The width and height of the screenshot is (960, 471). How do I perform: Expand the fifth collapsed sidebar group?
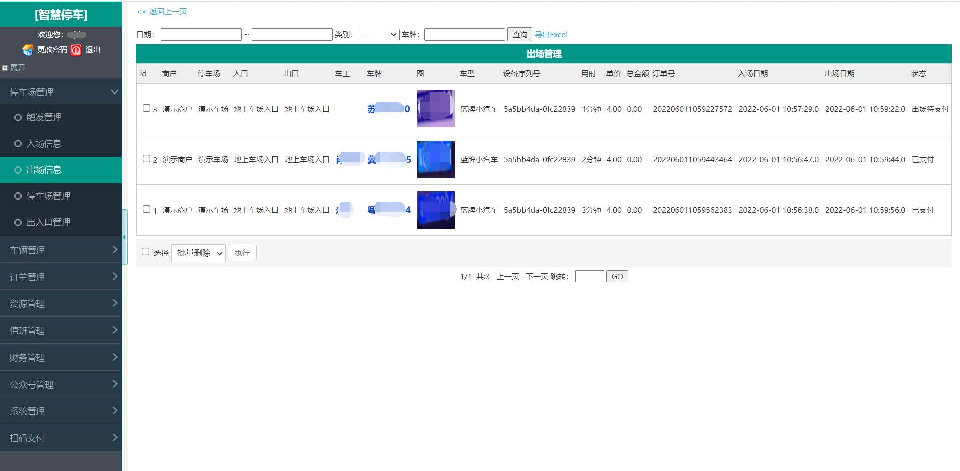click(61, 358)
